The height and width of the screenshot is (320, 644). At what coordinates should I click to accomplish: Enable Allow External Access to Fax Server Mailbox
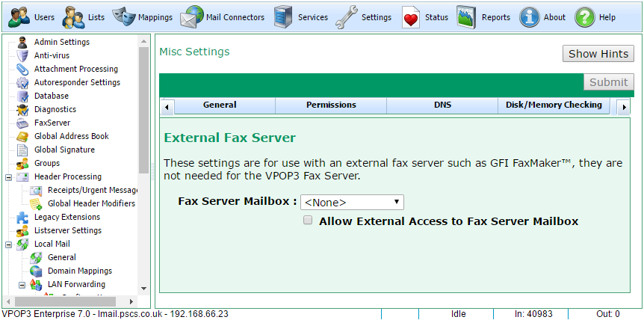point(308,220)
